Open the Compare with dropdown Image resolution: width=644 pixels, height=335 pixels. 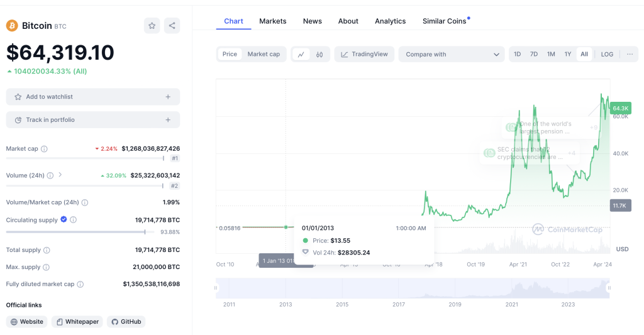pyautogui.click(x=452, y=54)
